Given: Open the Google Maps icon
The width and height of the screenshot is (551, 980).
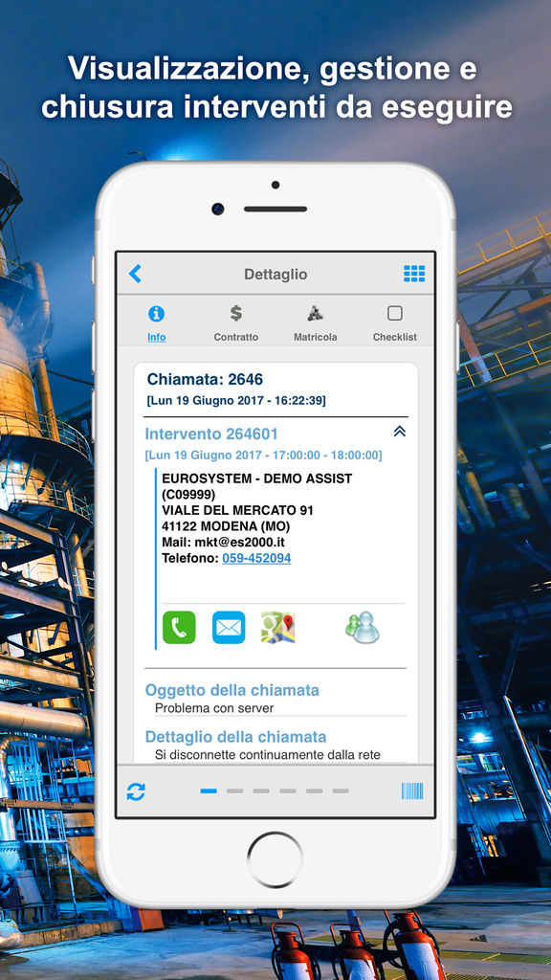Looking at the screenshot, I should pos(278,627).
